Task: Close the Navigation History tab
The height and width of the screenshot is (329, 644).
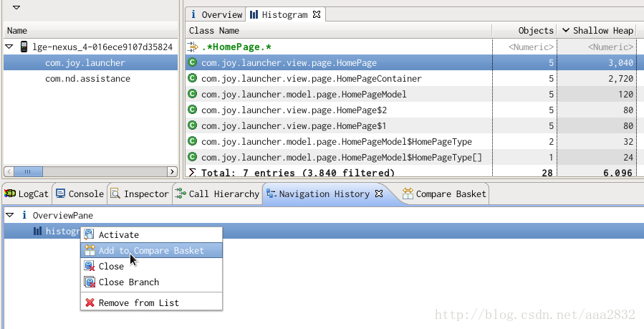Action: (379, 194)
